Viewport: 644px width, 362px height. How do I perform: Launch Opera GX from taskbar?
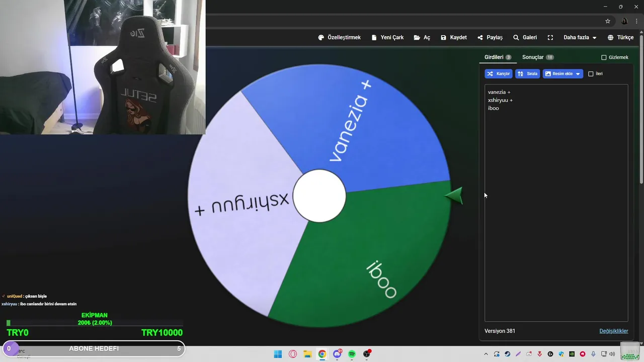(x=293, y=354)
